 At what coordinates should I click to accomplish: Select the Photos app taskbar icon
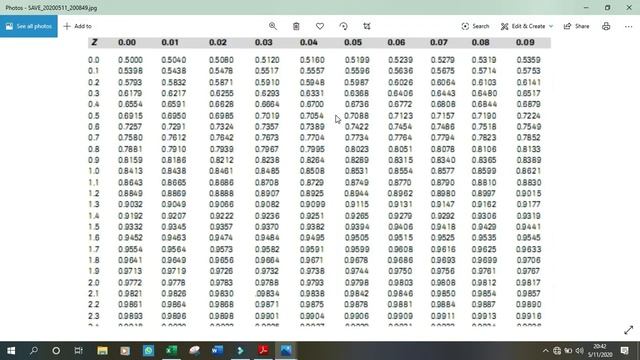point(286,351)
